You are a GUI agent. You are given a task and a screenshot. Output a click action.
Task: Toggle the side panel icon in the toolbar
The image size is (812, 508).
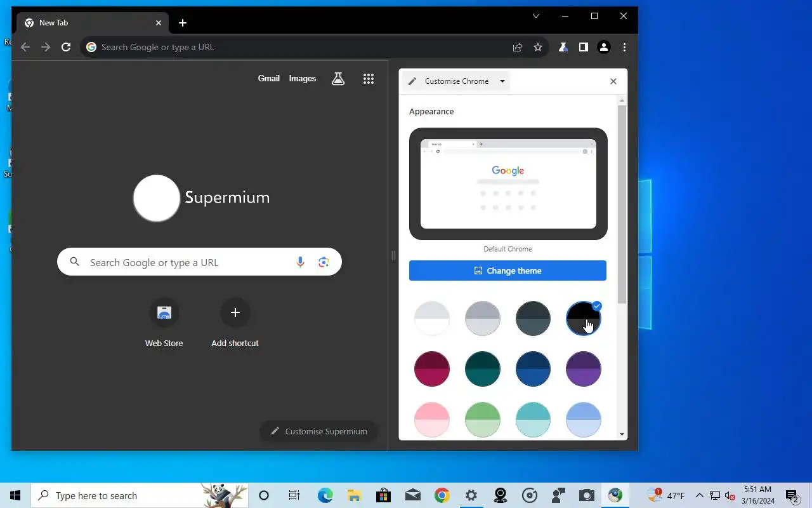(584, 47)
